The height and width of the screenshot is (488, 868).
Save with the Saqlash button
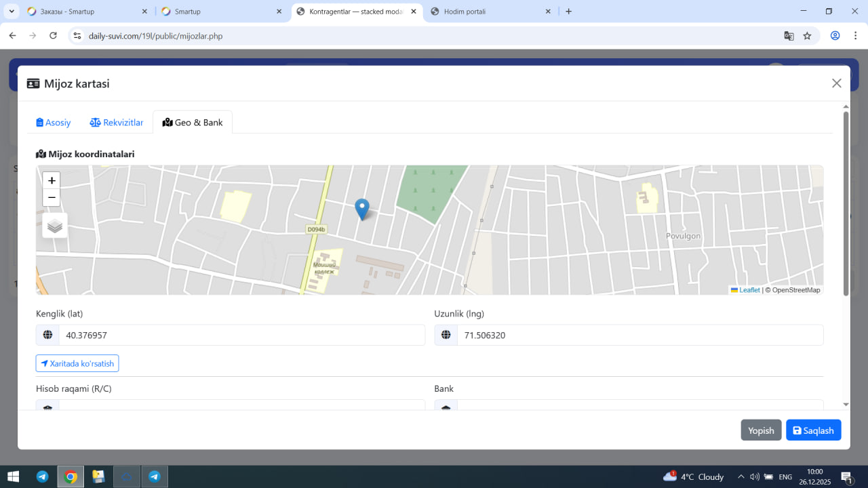(813, 430)
